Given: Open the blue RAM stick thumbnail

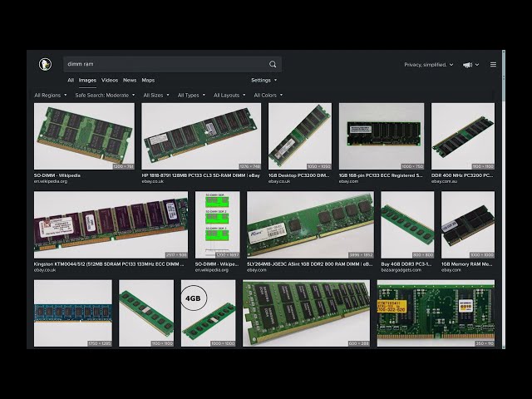Looking at the screenshot, I should pos(73,313).
